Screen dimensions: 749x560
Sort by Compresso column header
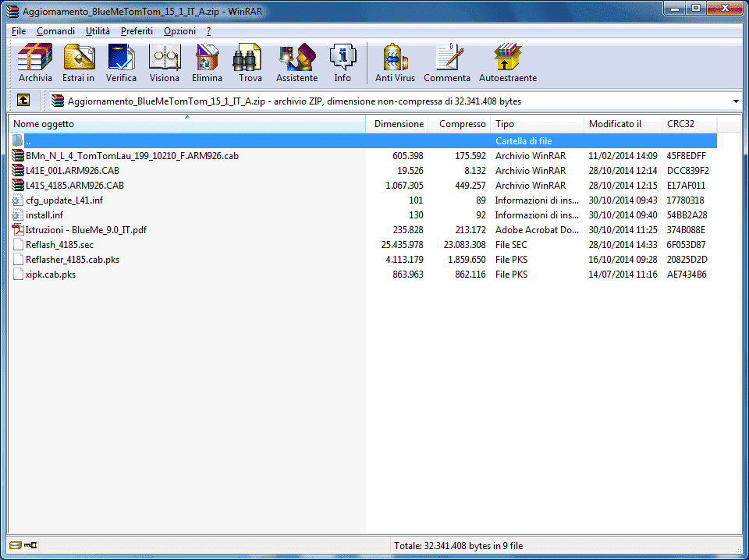(459, 124)
